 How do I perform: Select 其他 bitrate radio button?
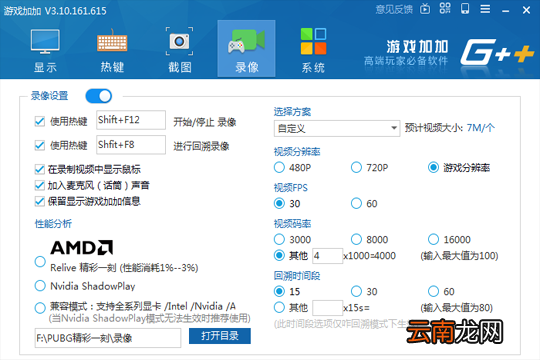(x=279, y=255)
